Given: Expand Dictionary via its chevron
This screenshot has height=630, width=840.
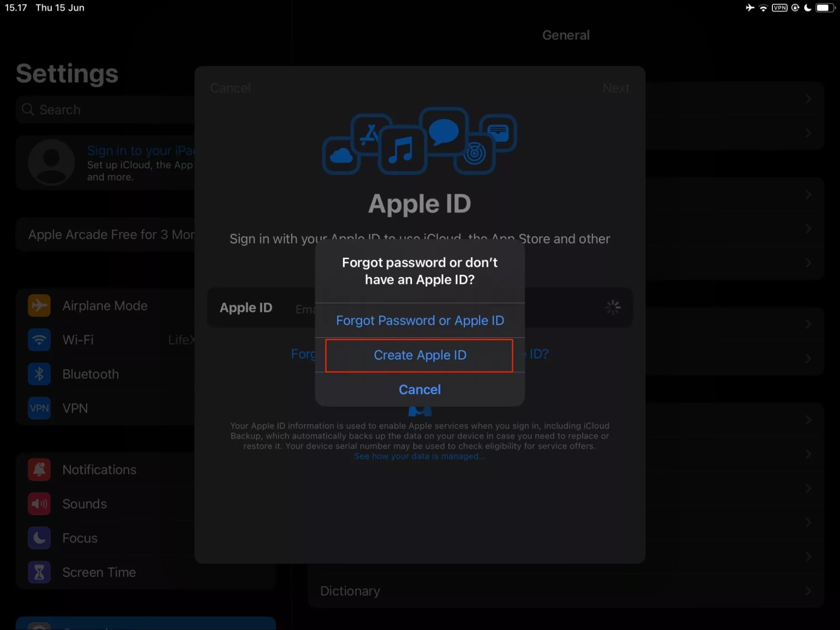Looking at the screenshot, I should coord(808,591).
